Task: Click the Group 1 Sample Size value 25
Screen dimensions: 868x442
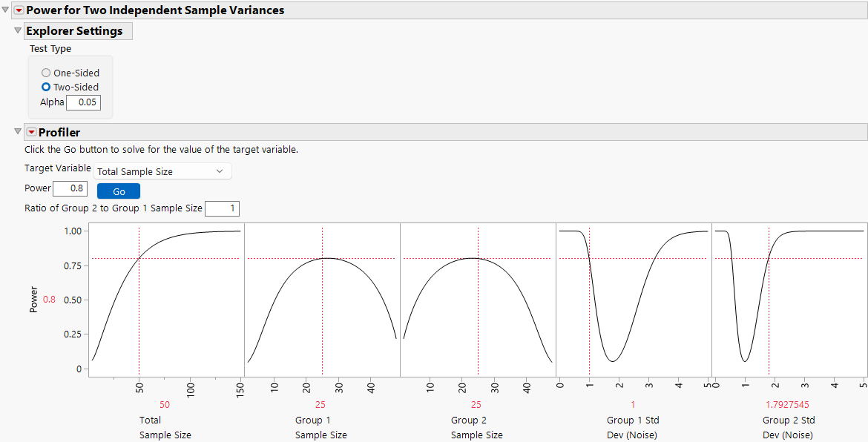Action: pyautogui.click(x=321, y=404)
